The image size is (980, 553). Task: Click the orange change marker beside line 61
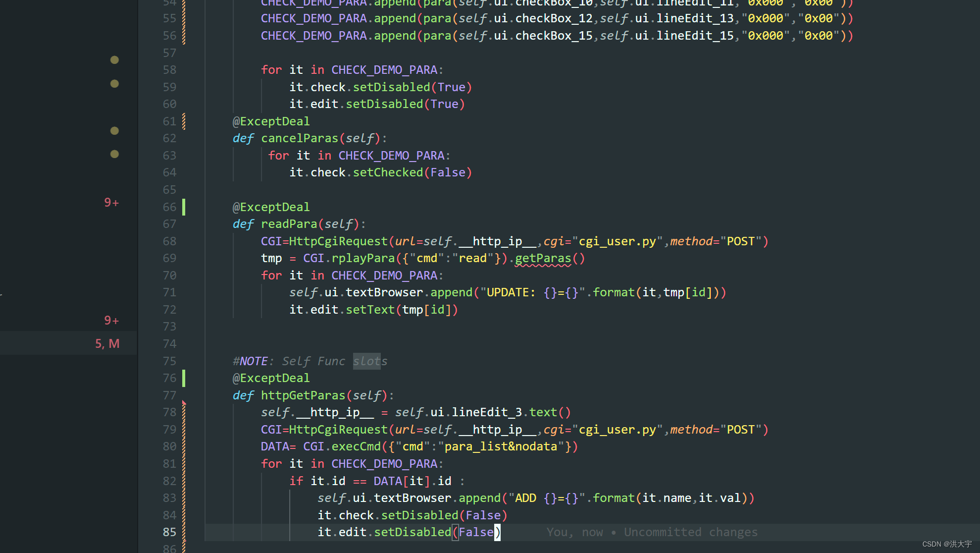click(x=183, y=121)
